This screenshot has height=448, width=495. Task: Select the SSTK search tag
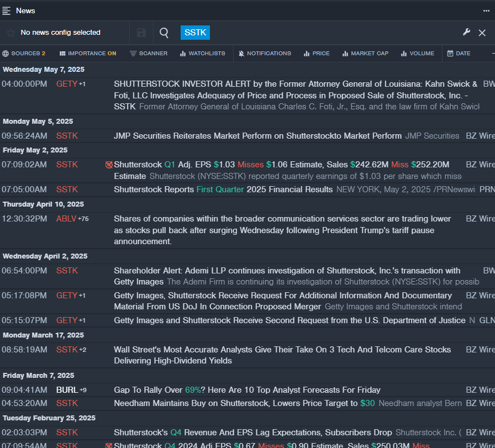(195, 33)
